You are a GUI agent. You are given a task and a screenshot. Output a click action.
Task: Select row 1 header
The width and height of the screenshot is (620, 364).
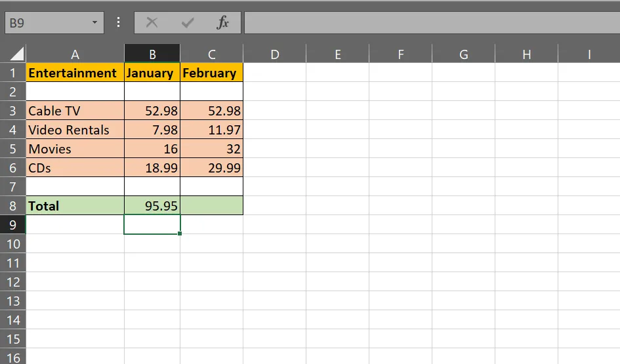12,73
